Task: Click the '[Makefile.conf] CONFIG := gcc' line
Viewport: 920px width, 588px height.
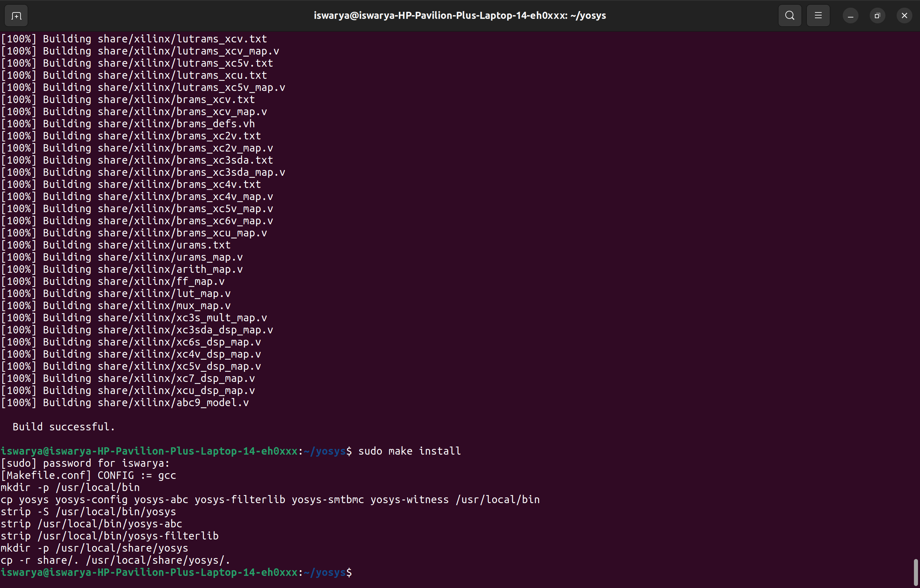Action: click(x=88, y=475)
